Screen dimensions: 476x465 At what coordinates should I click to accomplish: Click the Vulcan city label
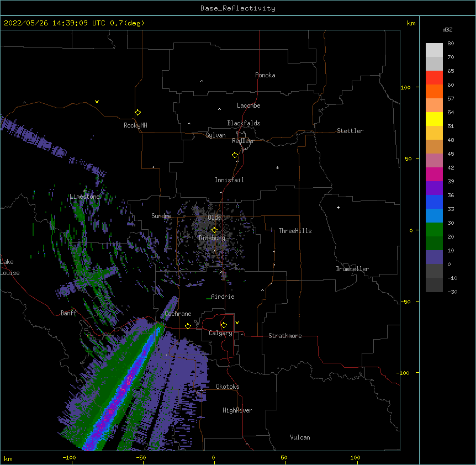point(300,437)
